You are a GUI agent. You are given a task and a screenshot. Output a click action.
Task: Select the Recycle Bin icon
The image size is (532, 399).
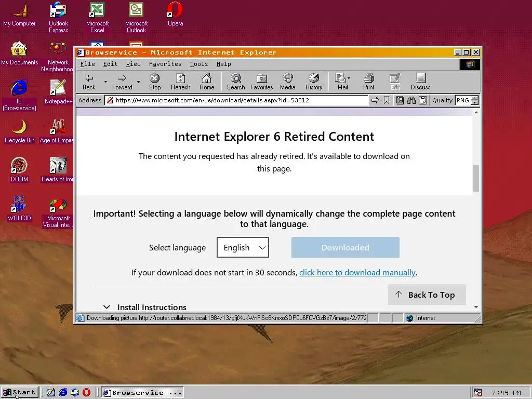coord(19,130)
